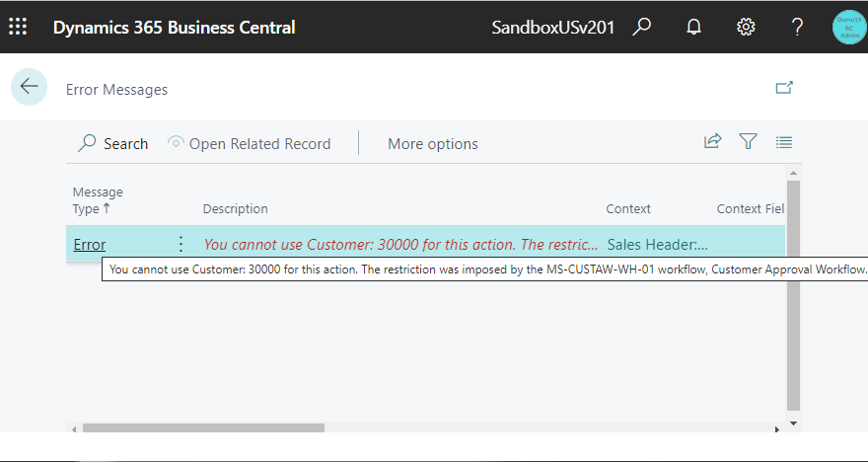Click the horizontal scrollbar thumb

203,428
